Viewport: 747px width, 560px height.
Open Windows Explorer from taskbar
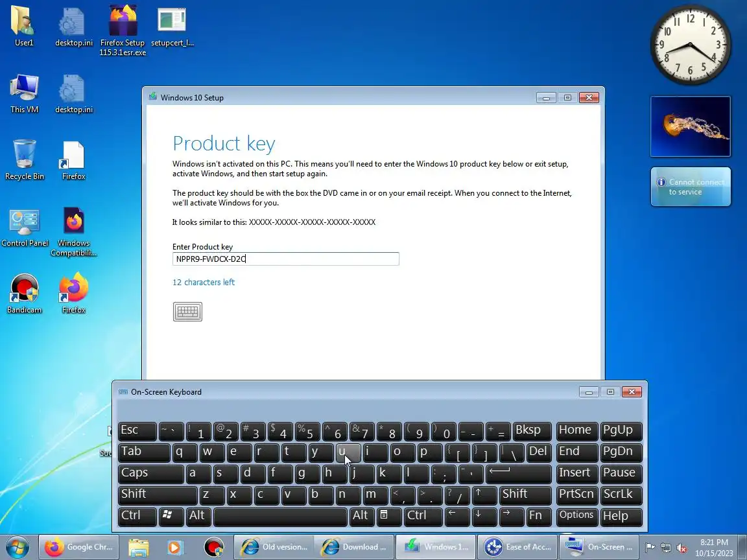[138, 547]
